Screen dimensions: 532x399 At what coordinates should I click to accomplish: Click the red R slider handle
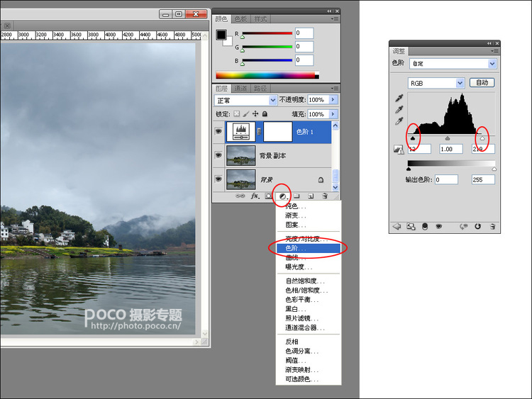(x=243, y=37)
